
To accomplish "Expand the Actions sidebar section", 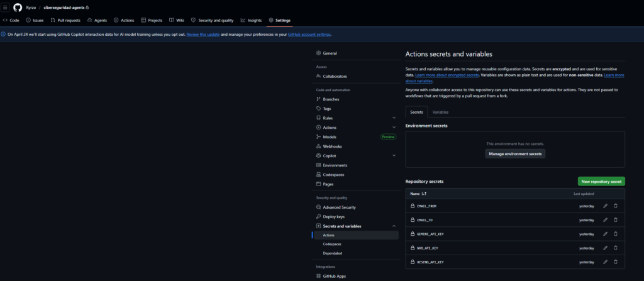I will [x=394, y=128].
